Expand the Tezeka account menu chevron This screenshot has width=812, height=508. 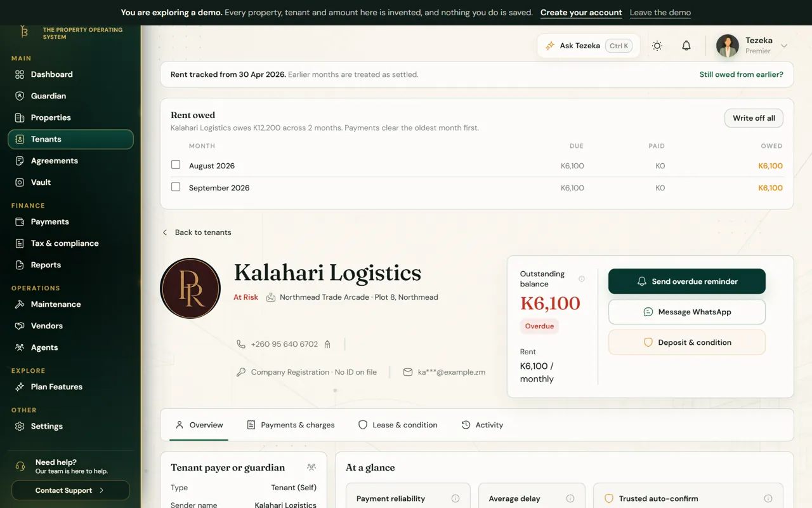[784, 46]
